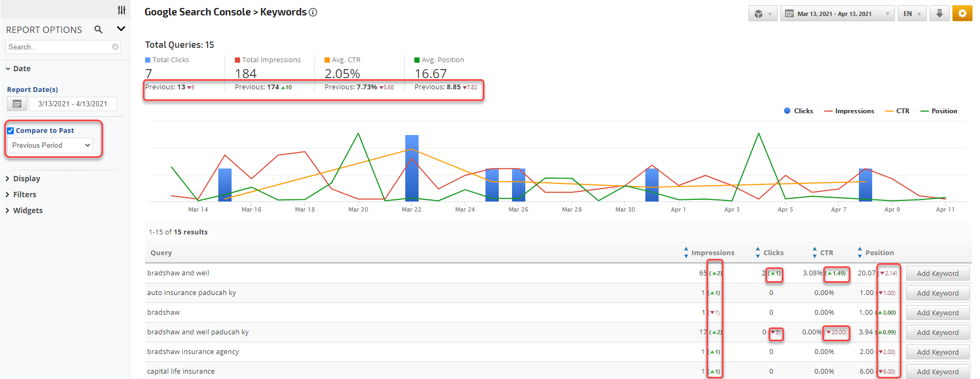Click the magnifier icon beside Report Options
The width and height of the screenshot is (980, 379).
click(98, 29)
